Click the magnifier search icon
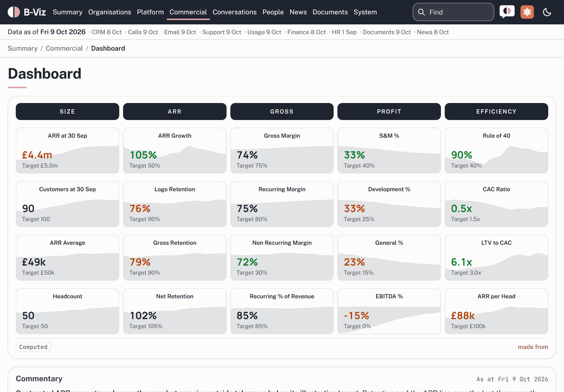The height and width of the screenshot is (392, 564). tap(421, 12)
